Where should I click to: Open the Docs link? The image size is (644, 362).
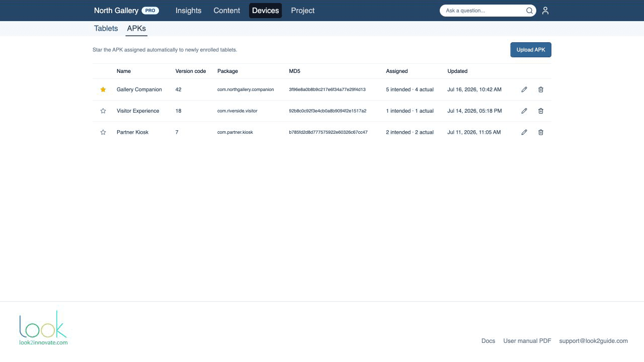point(488,341)
